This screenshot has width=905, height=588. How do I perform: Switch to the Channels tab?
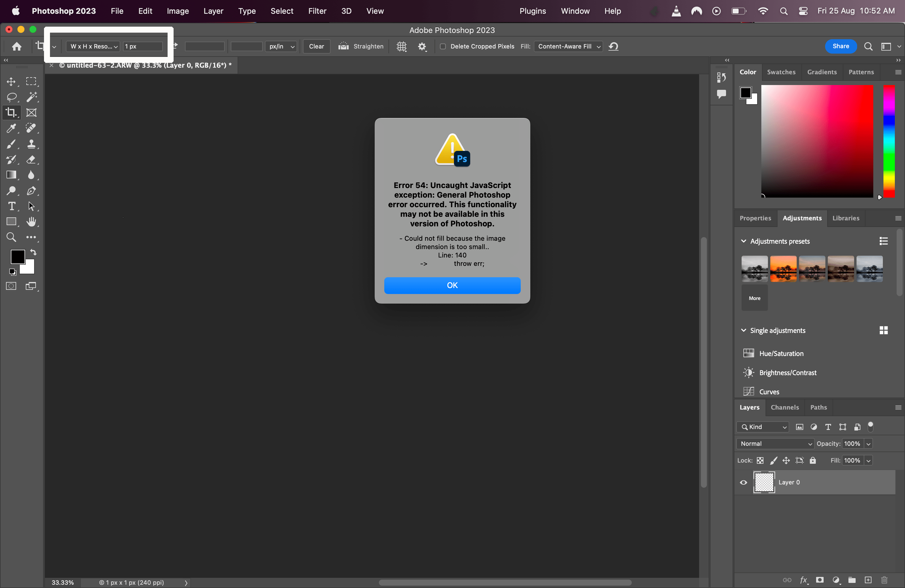pyautogui.click(x=785, y=407)
